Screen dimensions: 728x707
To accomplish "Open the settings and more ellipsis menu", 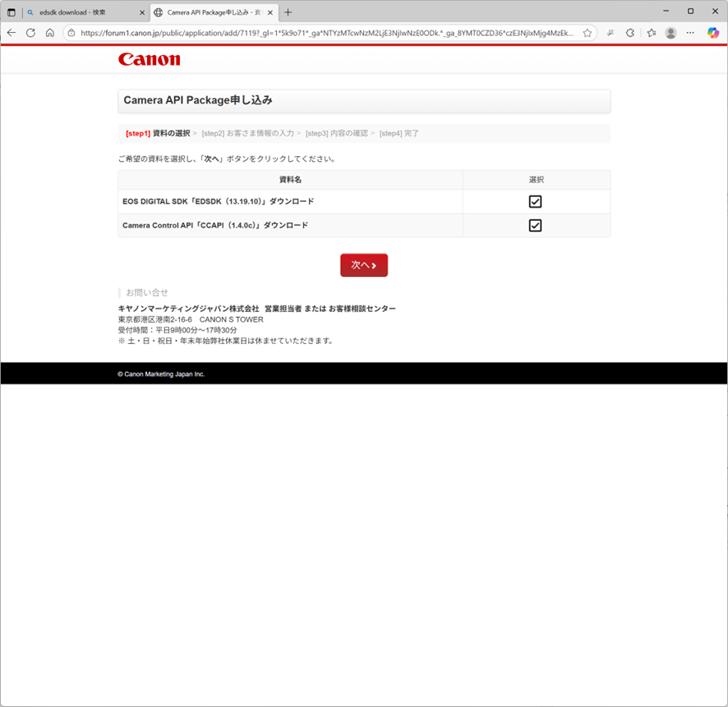I will [691, 33].
